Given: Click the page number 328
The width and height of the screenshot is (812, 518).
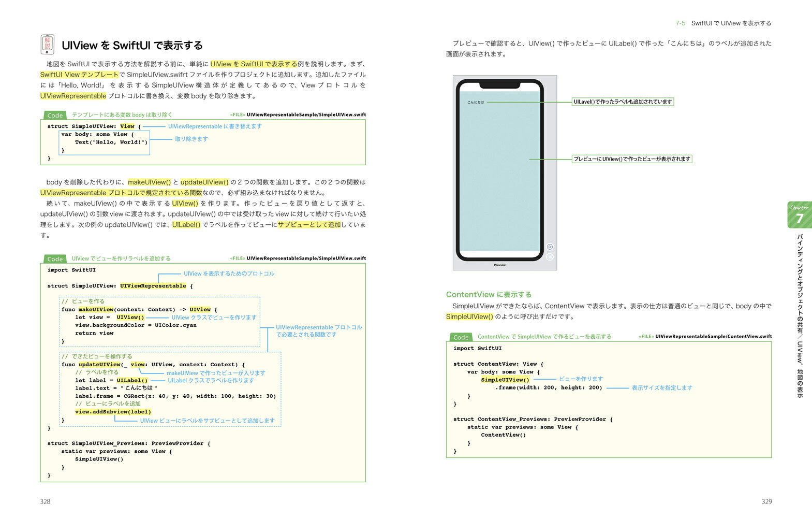Looking at the screenshot, I should tap(46, 501).
